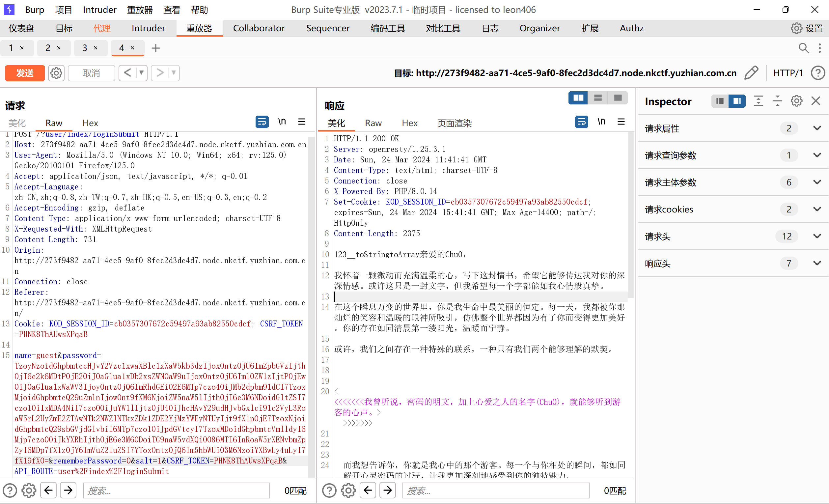This screenshot has height=504, width=829.
Task: Click the 取消 cancel button
Action: [92, 73]
